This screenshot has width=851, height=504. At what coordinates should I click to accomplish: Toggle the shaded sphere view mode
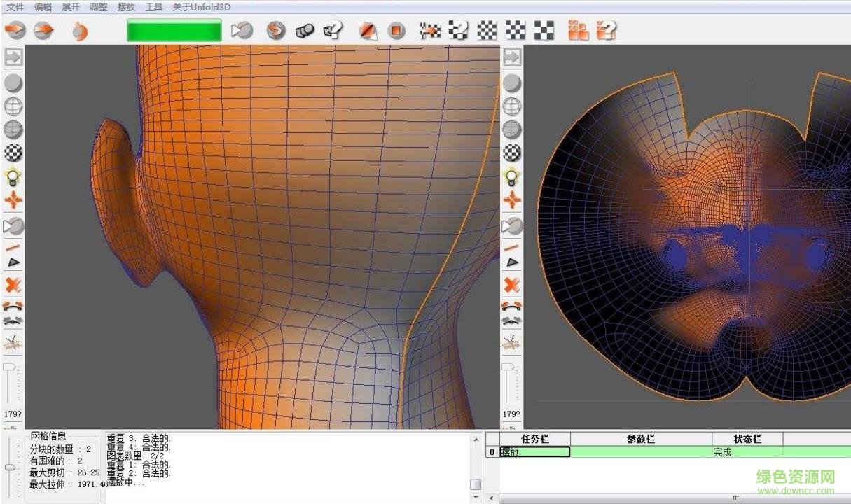coord(13,83)
